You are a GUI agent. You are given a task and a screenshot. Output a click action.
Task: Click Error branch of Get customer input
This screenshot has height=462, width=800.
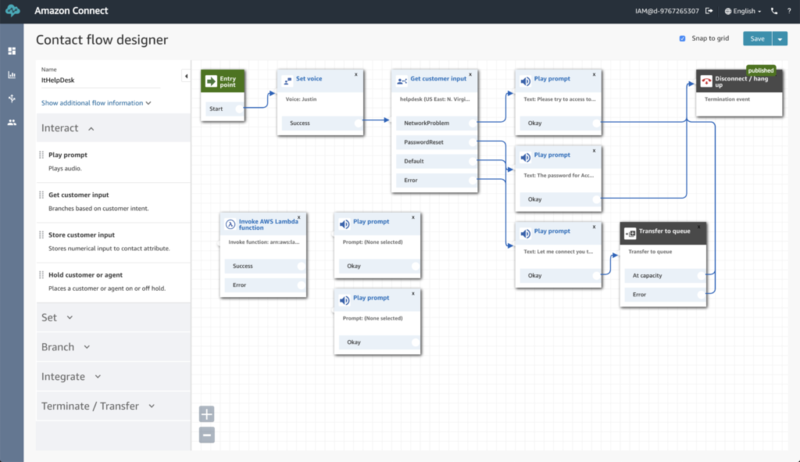tap(435, 180)
